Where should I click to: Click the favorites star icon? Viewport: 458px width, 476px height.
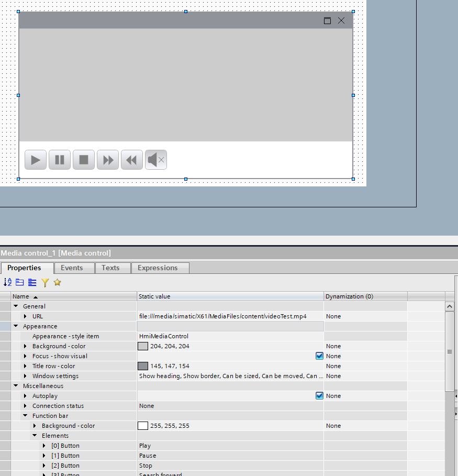[57, 282]
